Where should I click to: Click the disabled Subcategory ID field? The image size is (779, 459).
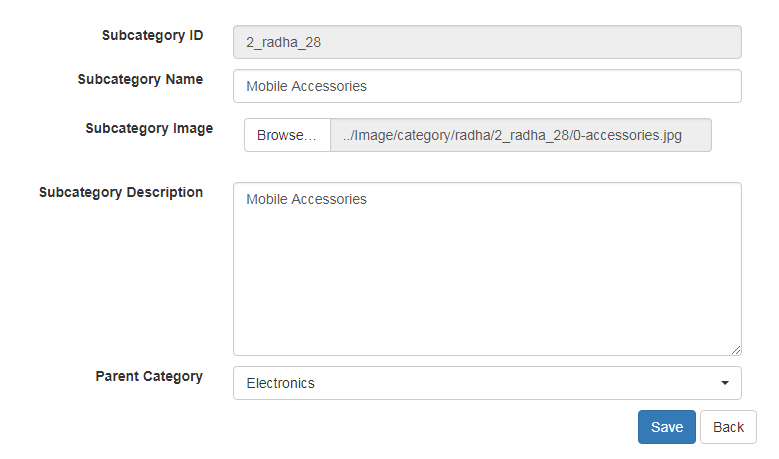point(487,42)
